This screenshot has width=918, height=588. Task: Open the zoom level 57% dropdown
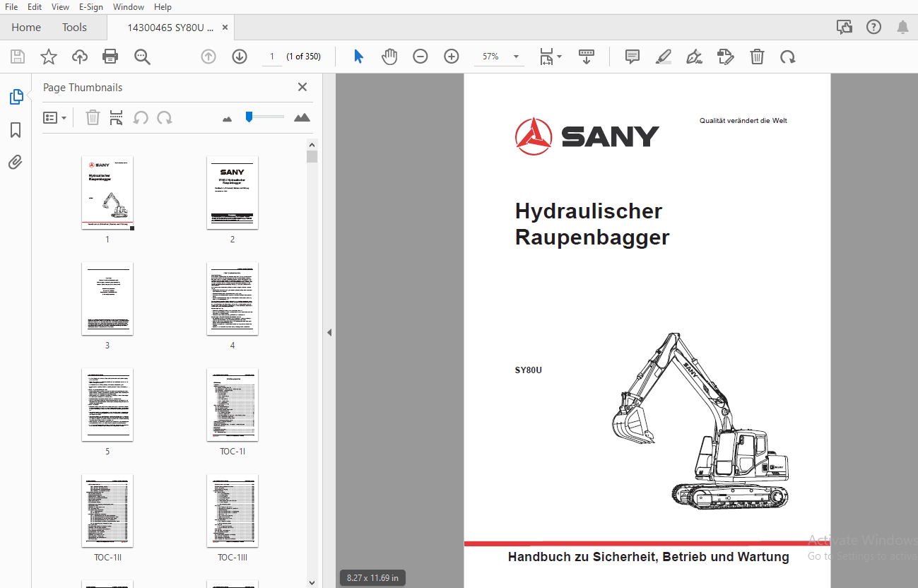coord(500,57)
